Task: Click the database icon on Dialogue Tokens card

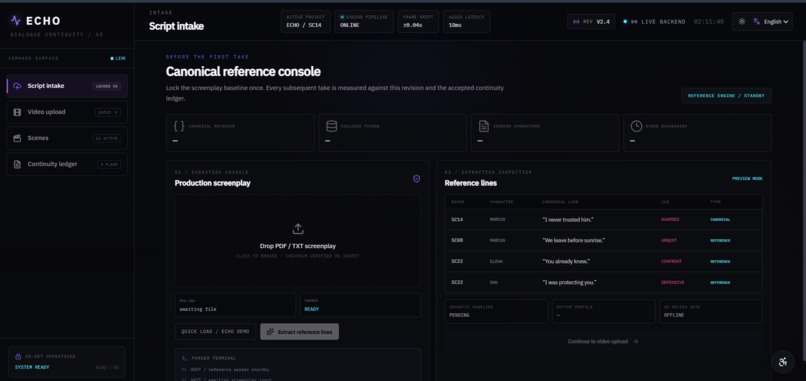Action: tap(331, 126)
